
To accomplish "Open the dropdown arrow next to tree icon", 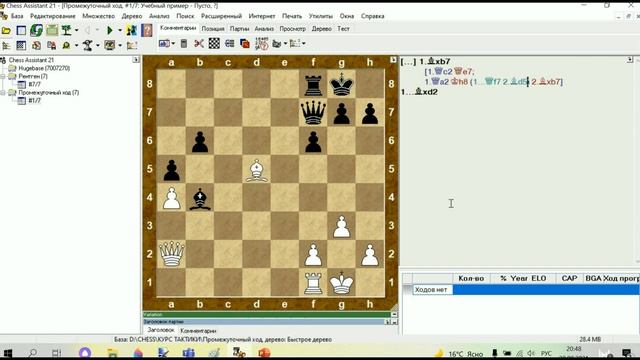I will (x=76, y=31).
